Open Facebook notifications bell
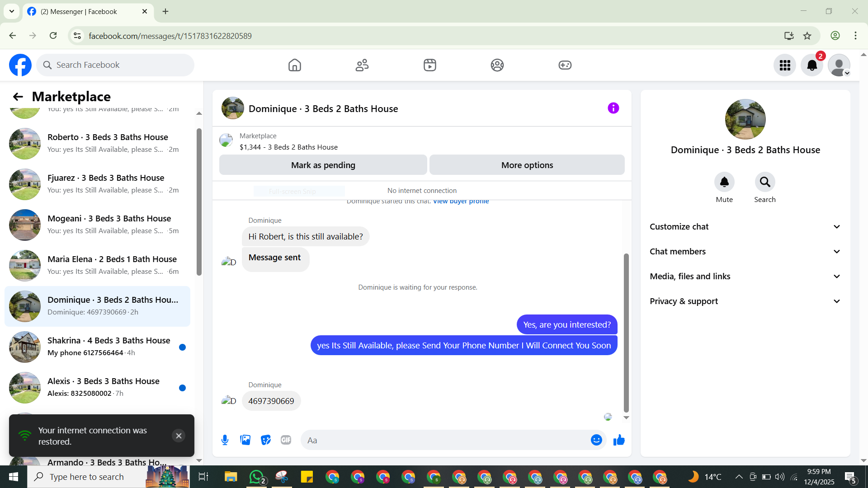 tap(811, 66)
